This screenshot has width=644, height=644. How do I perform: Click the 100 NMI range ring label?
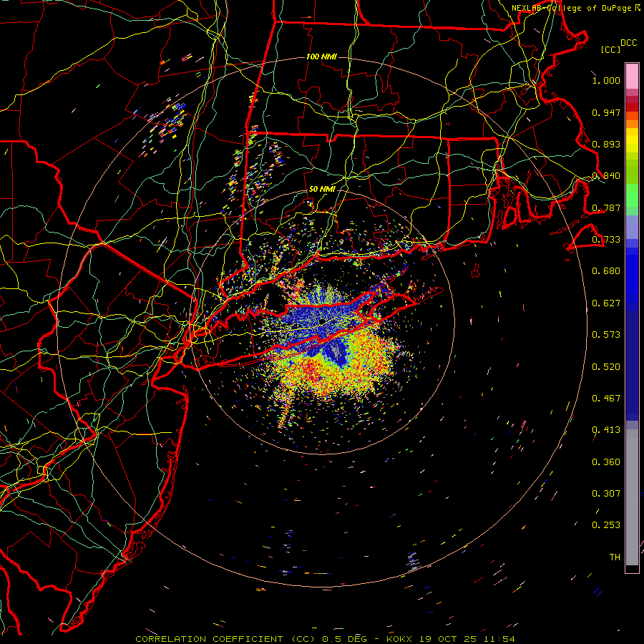321,57
